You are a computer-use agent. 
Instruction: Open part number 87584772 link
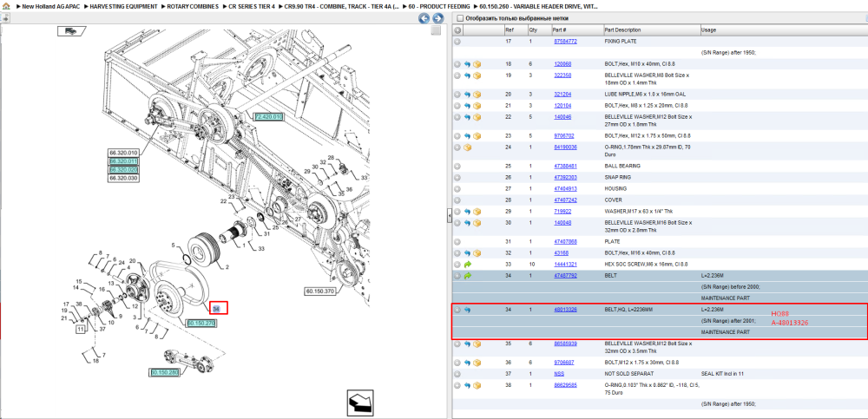(566, 42)
